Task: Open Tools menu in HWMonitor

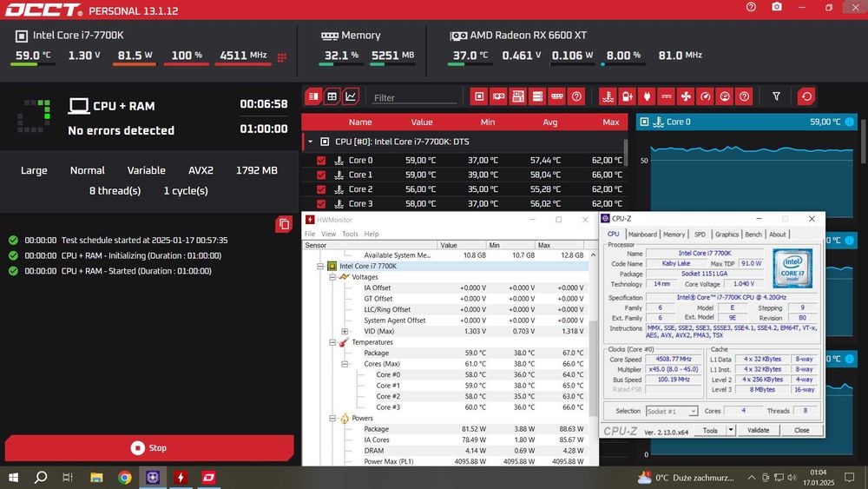Action: click(x=350, y=234)
